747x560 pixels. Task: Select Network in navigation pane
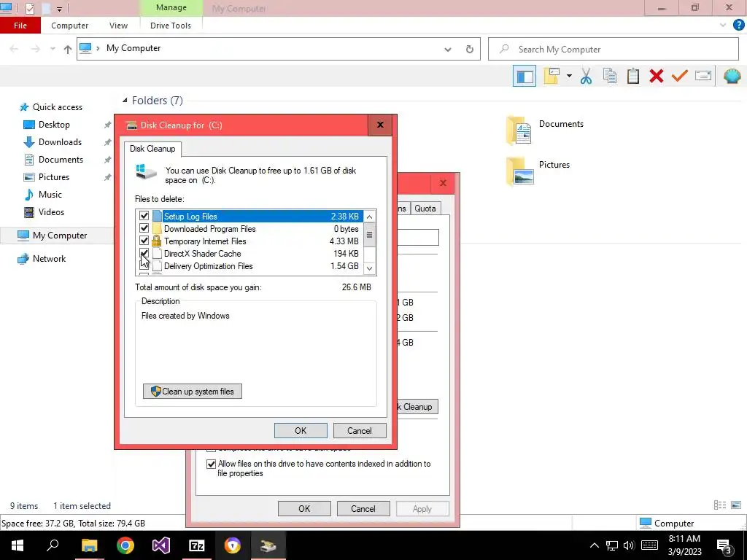point(49,259)
